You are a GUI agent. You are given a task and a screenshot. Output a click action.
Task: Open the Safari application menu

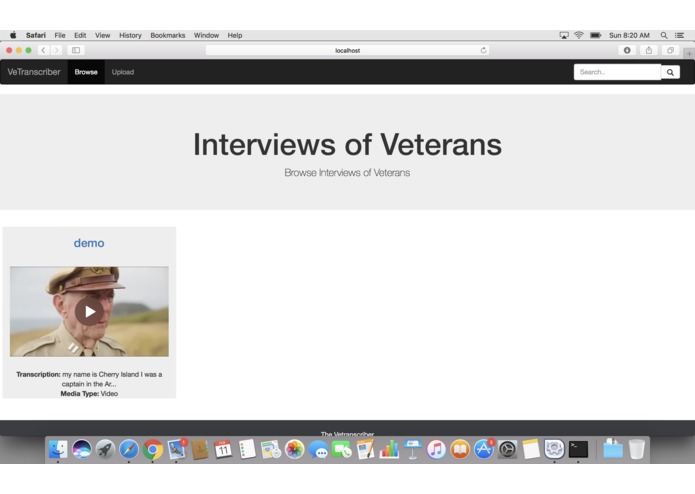pos(35,35)
